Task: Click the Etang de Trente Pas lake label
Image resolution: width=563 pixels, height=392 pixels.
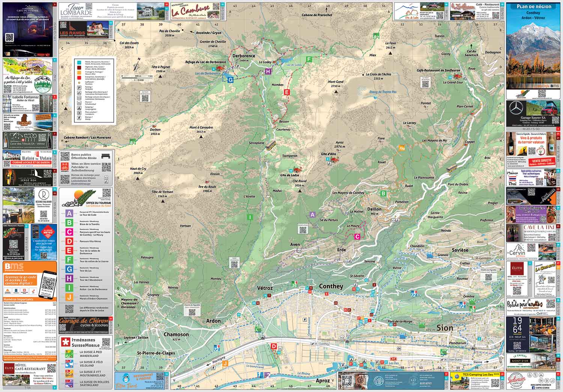Action: 383,92
